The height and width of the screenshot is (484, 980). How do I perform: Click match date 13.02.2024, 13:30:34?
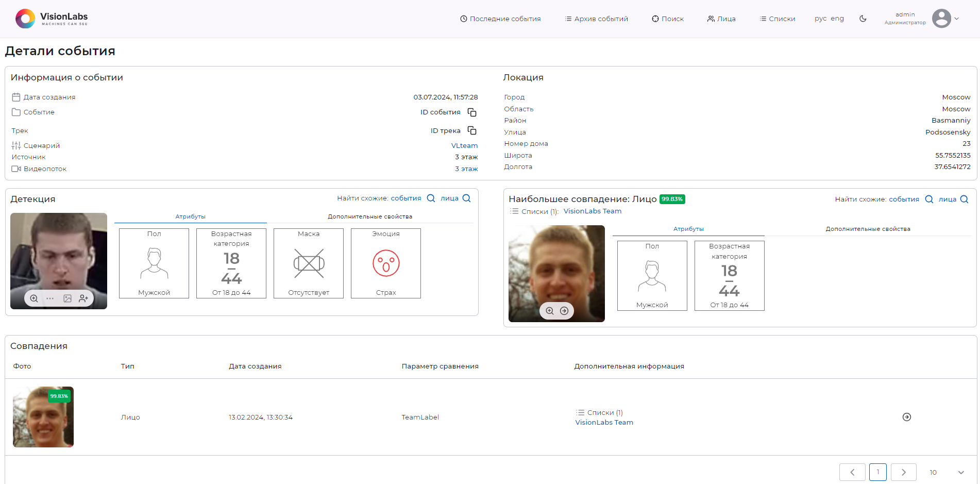261,418
